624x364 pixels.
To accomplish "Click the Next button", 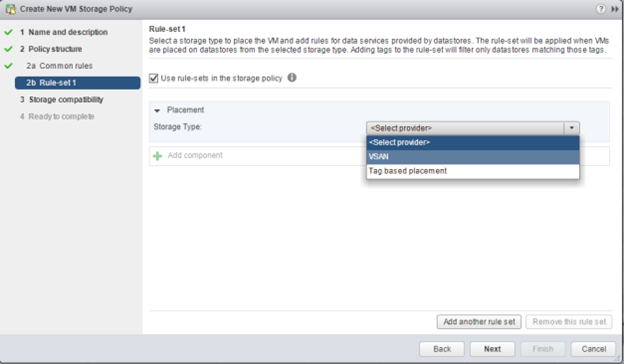I will click(492, 349).
